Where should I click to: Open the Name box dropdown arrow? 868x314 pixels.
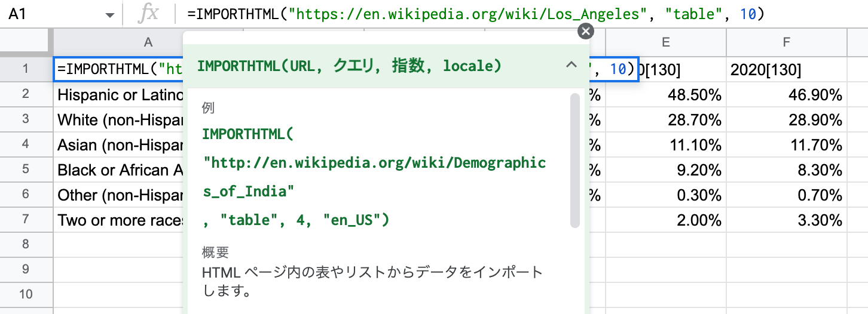[x=109, y=15]
